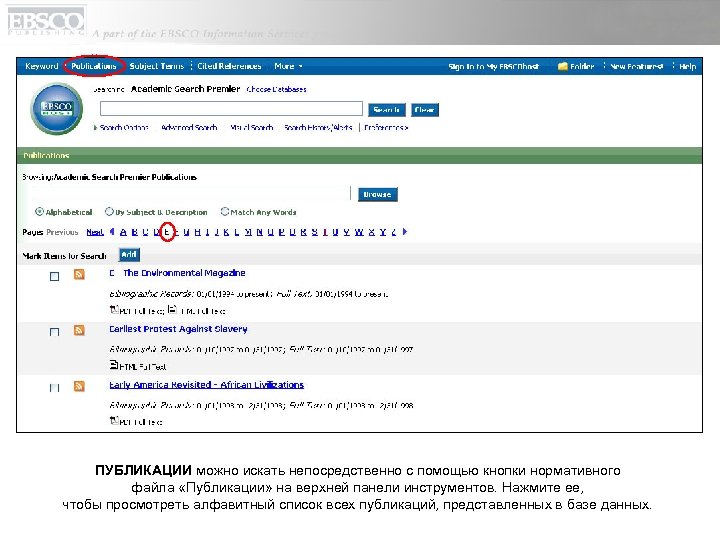720x540 pixels.
Task: Open Early America Revisited - African Civilizations
Action: pos(207,385)
